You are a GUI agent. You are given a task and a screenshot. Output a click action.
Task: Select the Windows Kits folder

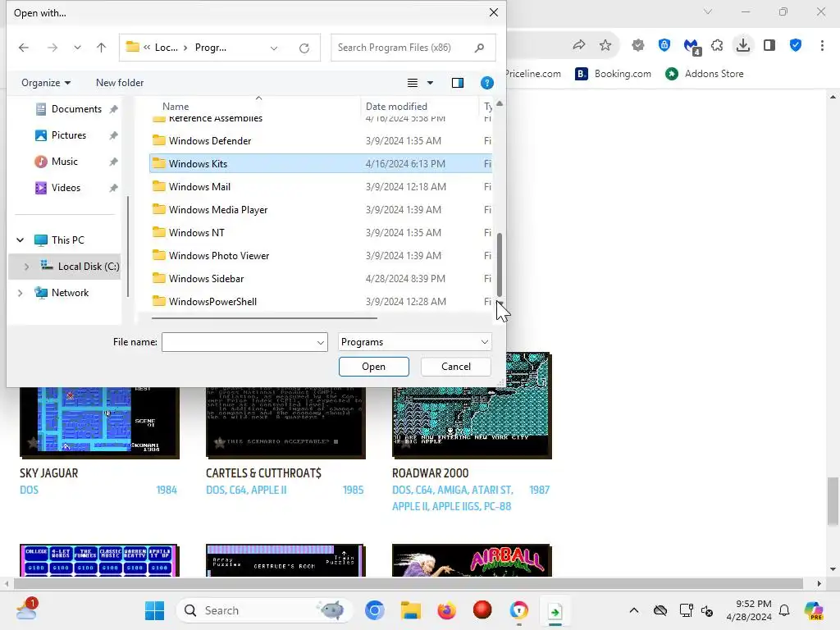point(321,163)
